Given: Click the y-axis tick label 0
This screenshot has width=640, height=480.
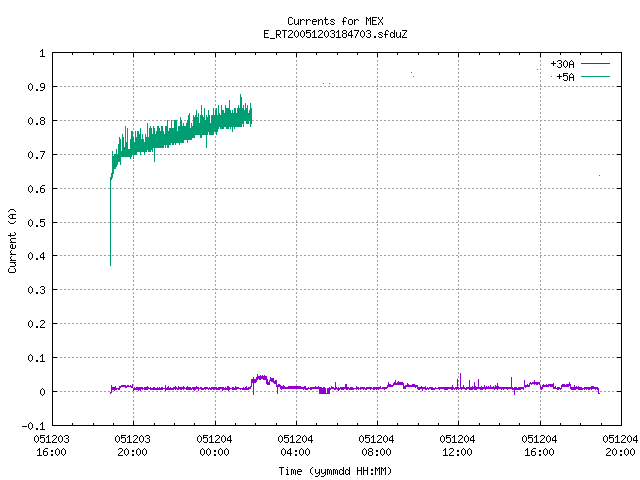Looking at the screenshot, I should 42,392.
